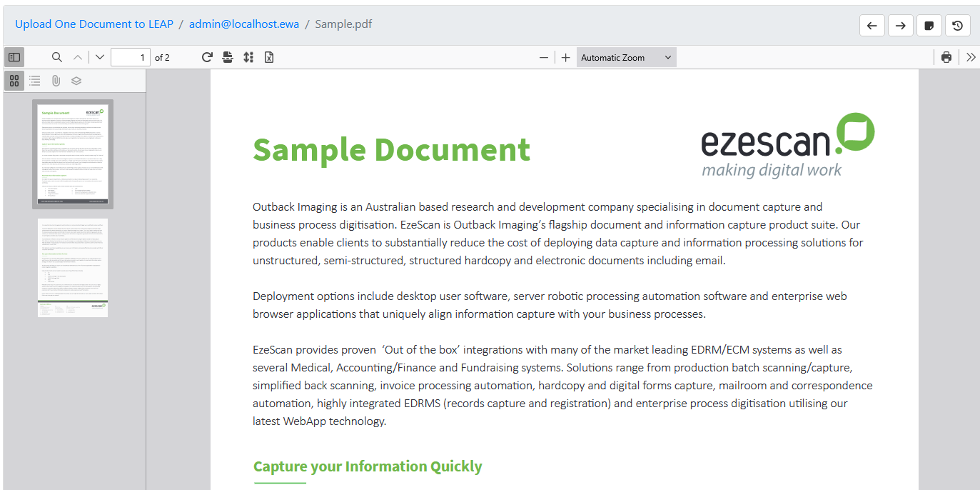Show the attachments view
This screenshot has width=980, height=490.
click(56, 81)
